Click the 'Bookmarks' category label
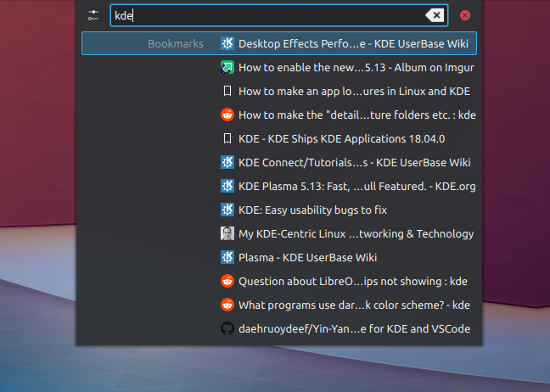This screenshot has height=392, width=550. point(176,43)
